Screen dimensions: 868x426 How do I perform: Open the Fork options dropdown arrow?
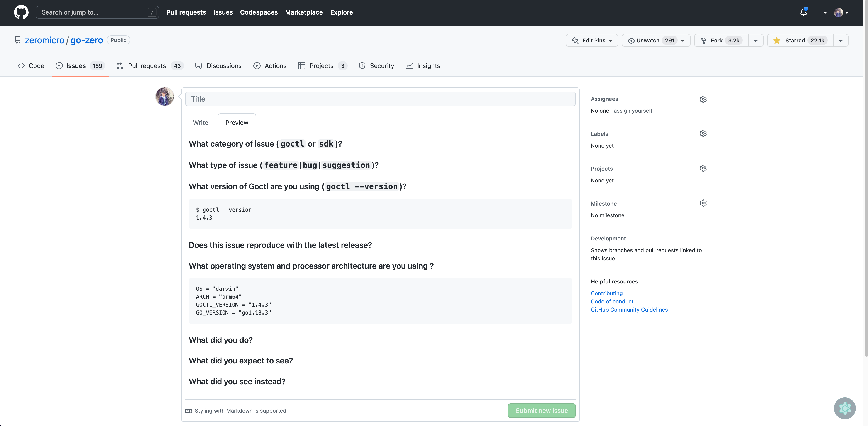tap(756, 40)
